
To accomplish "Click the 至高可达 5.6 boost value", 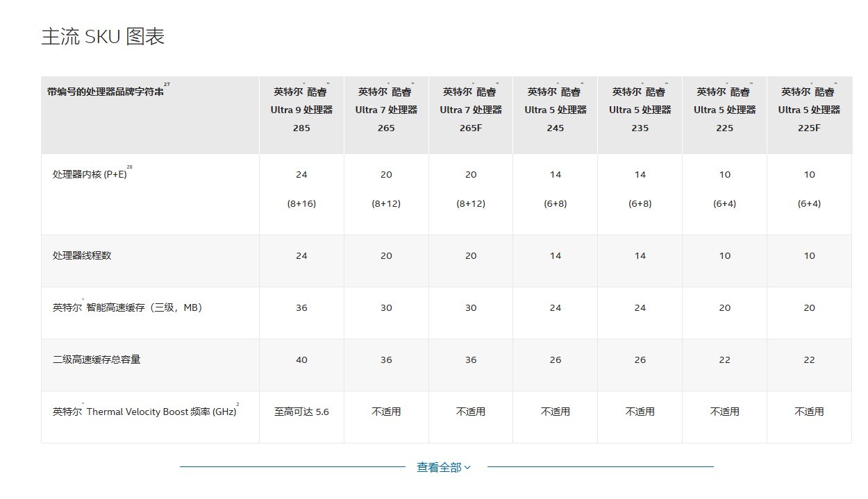I will point(301,412).
